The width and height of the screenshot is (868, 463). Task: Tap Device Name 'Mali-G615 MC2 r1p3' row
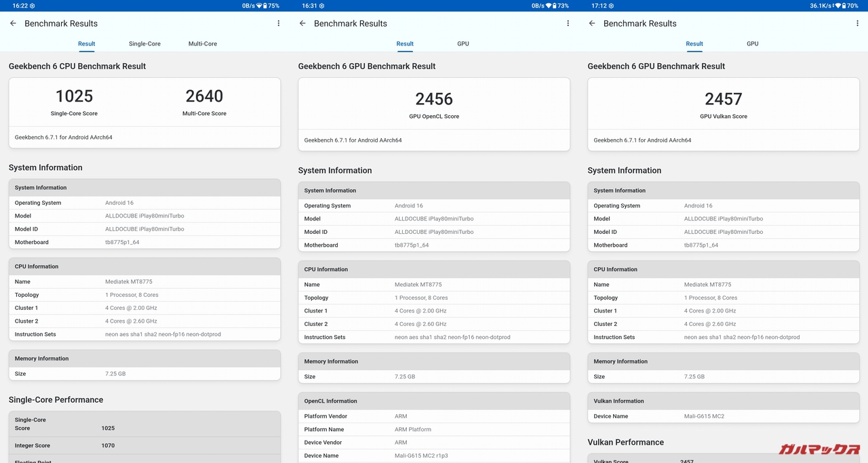click(434, 456)
